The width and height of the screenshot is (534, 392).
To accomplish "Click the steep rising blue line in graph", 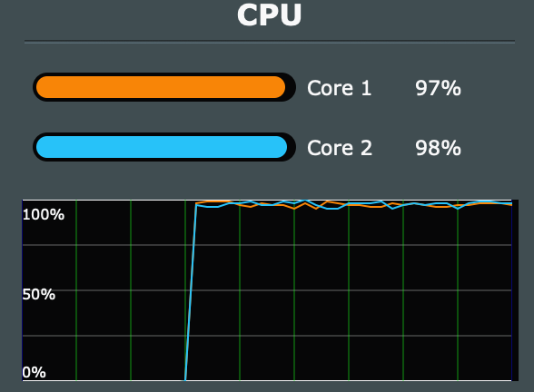I will 191,292.
